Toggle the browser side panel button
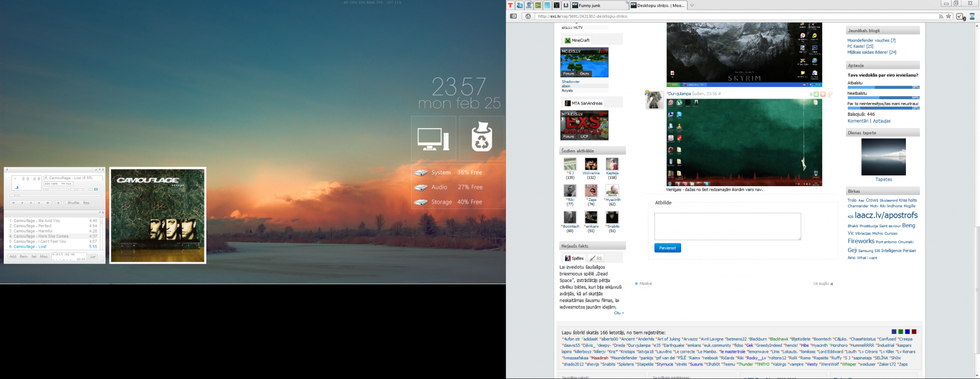This screenshot has width=980, height=379. pyautogui.click(x=513, y=16)
